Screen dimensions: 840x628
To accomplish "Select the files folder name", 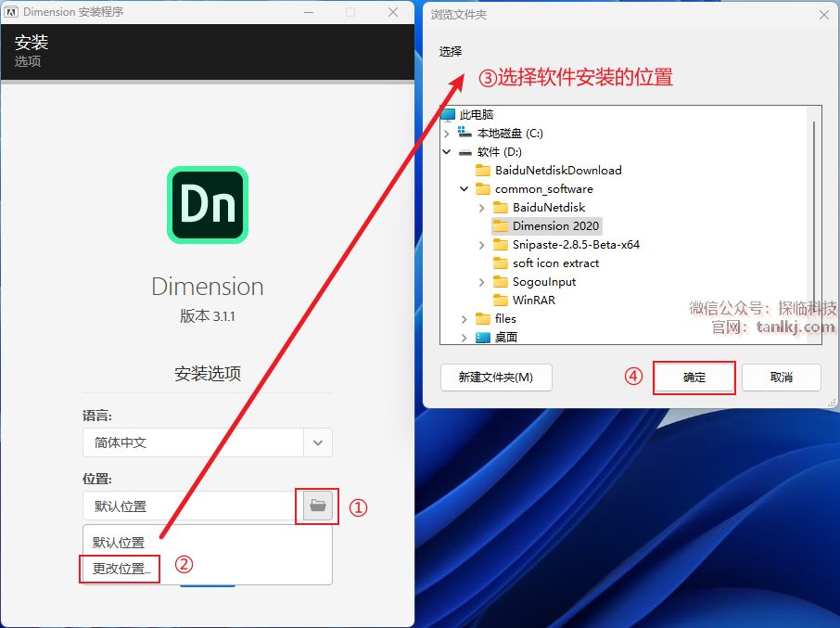I will [x=505, y=319].
